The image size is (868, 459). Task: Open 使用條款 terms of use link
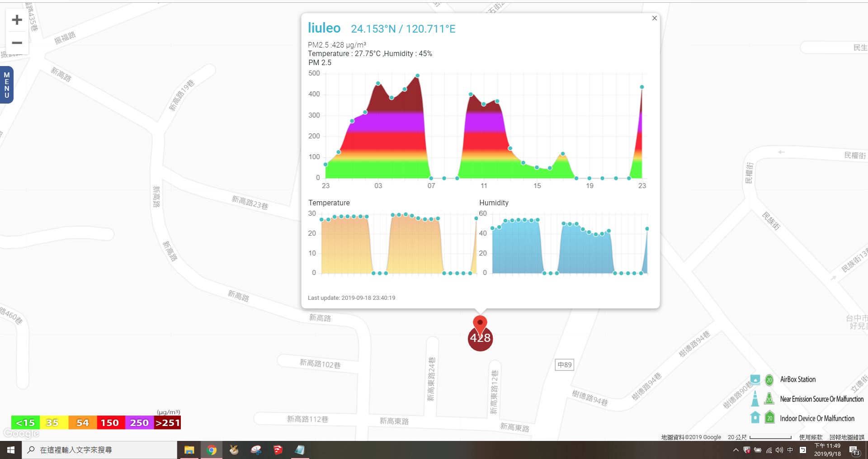[x=811, y=437]
